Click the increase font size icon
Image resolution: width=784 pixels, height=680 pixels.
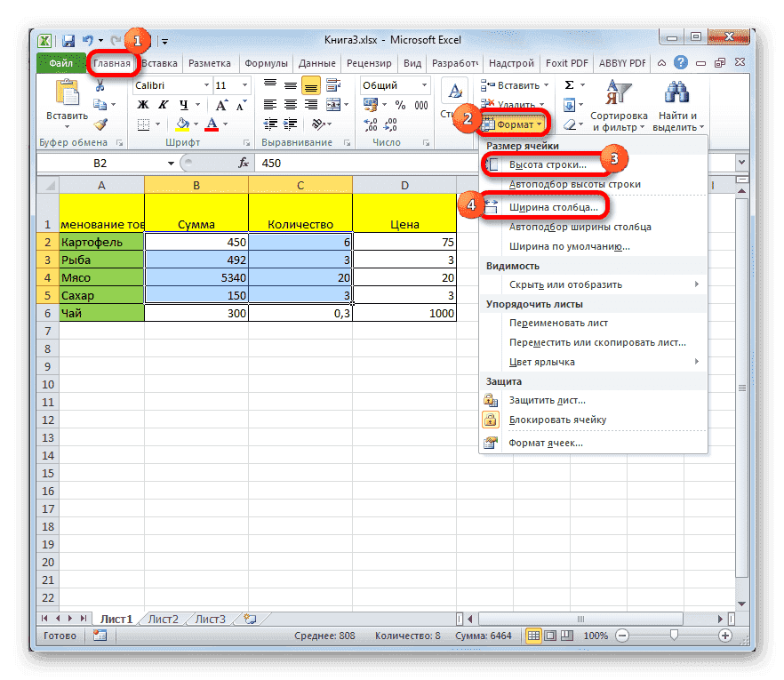tap(221, 104)
